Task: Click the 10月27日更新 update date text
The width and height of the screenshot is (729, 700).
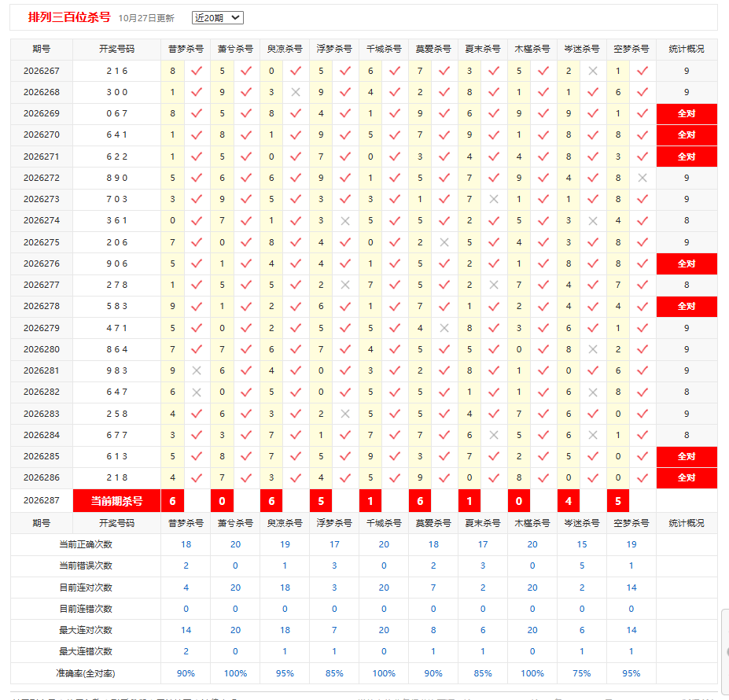Action: pos(146,18)
